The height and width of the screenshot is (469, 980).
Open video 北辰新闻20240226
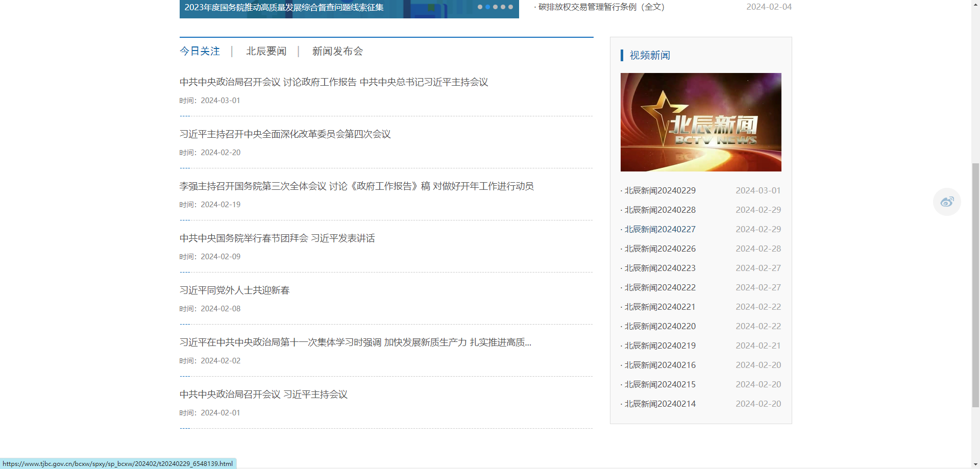tap(660, 249)
